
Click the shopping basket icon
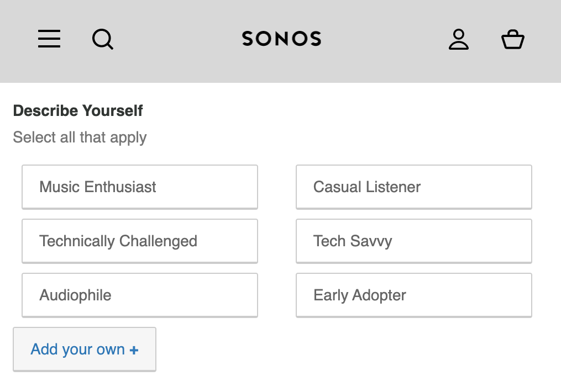pyautogui.click(x=512, y=39)
